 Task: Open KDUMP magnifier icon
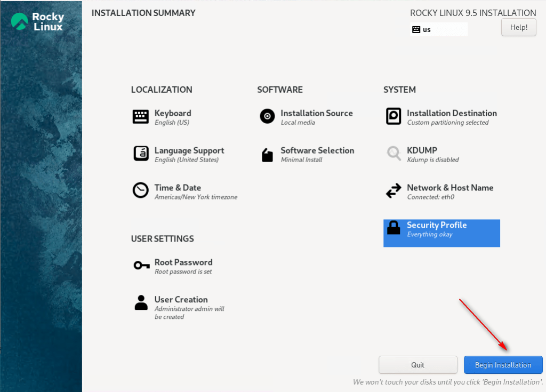[x=394, y=154]
